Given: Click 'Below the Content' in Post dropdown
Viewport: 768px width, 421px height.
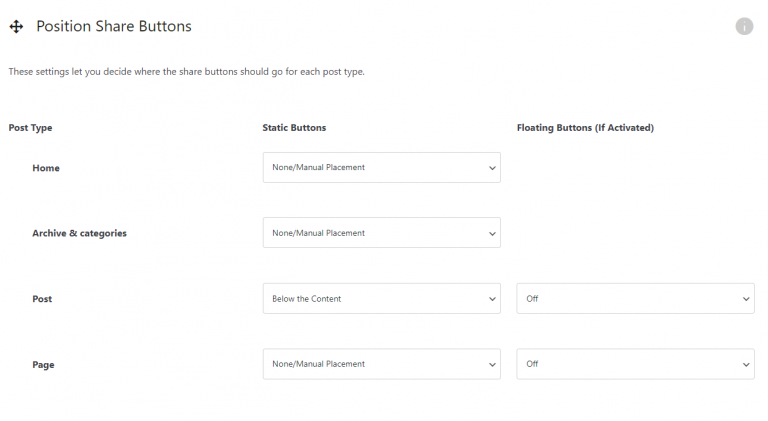Looking at the screenshot, I should (x=307, y=299).
